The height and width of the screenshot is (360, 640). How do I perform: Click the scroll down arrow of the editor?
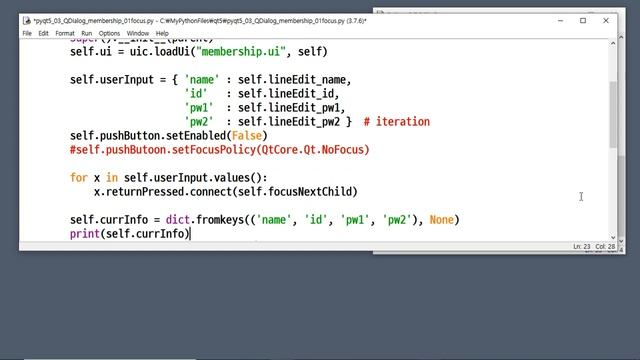pos(613,238)
